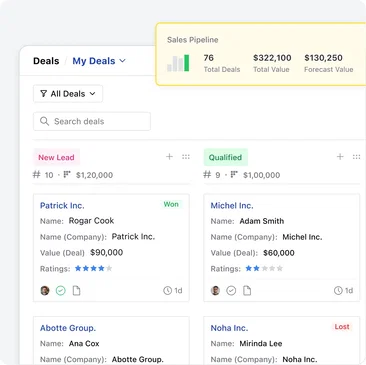The width and height of the screenshot is (366, 365).
Task: Click the name Adam Smith
Action: pos(262,221)
